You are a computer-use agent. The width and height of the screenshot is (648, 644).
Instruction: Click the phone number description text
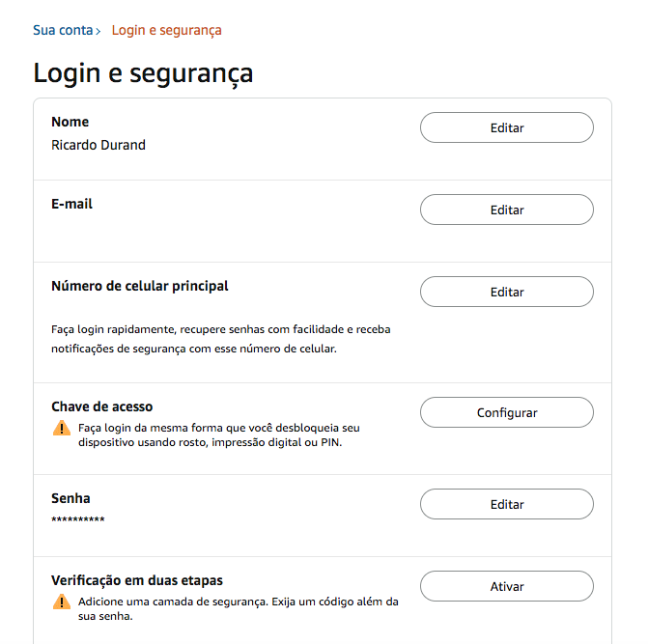coord(221,339)
